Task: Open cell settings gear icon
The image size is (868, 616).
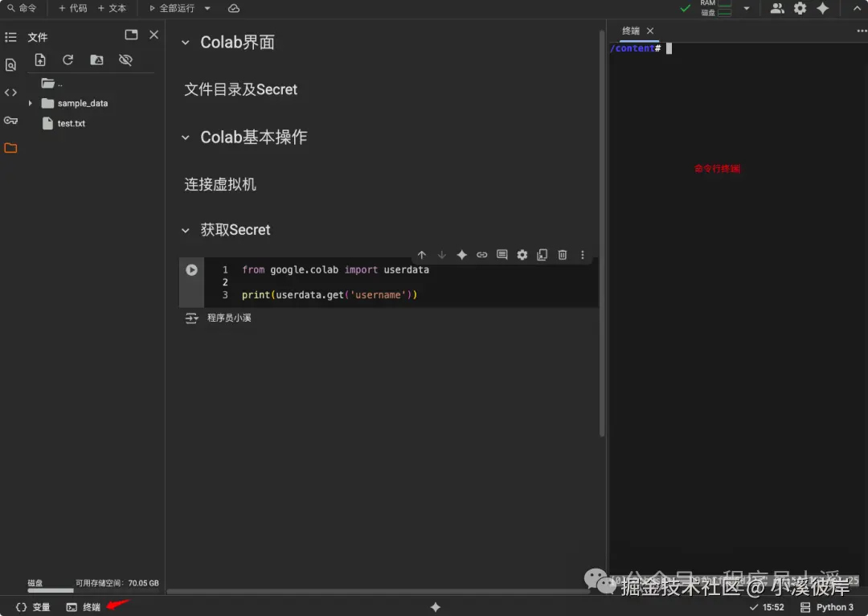Action: tap(522, 254)
